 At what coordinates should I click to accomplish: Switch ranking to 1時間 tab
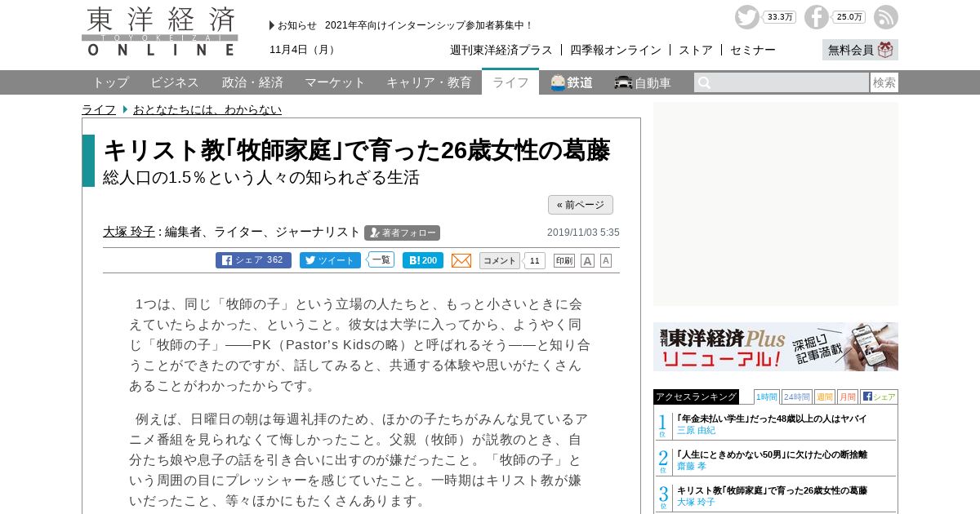767,397
